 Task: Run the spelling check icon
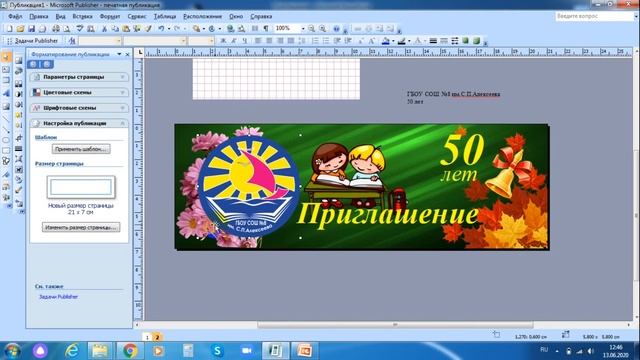click(x=80, y=29)
